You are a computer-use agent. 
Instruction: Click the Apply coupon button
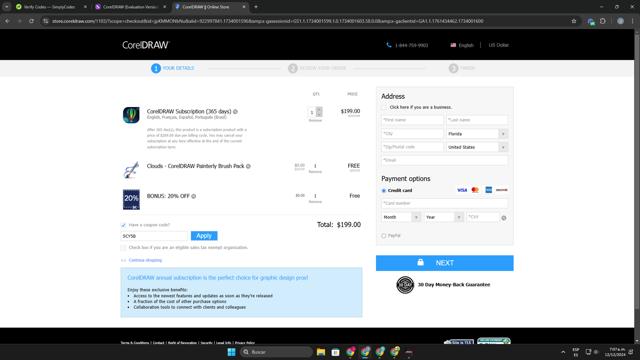tap(204, 236)
